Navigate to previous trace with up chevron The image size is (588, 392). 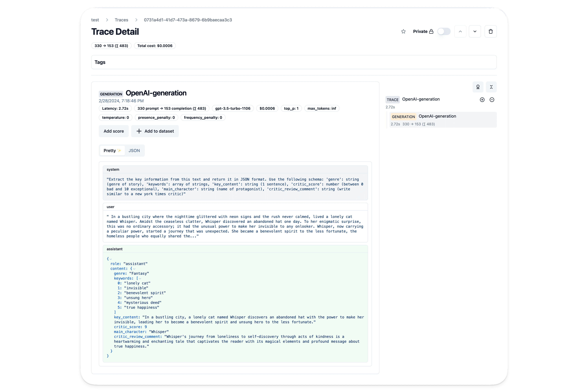point(460,31)
